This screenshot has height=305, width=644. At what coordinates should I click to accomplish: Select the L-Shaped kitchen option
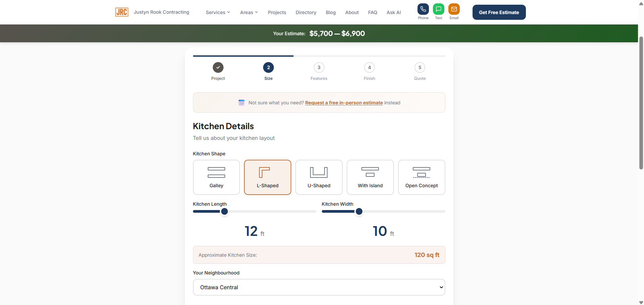click(267, 177)
